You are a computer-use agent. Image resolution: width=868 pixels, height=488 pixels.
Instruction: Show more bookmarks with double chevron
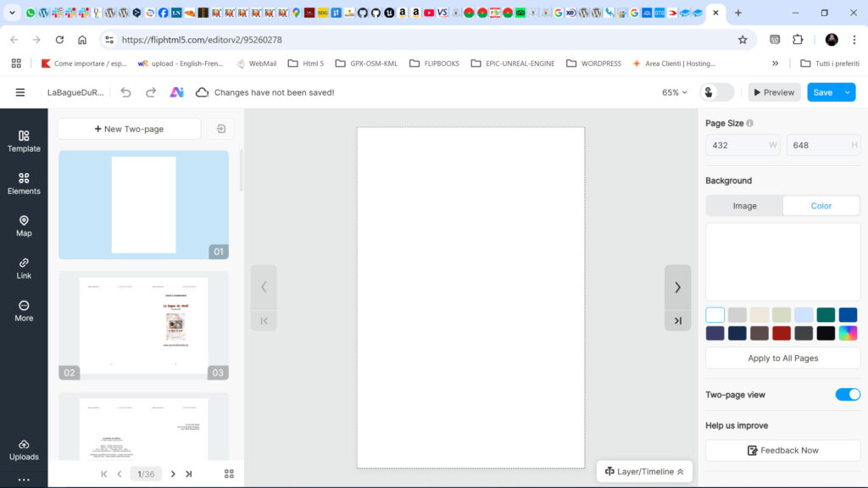pyautogui.click(x=776, y=64)
